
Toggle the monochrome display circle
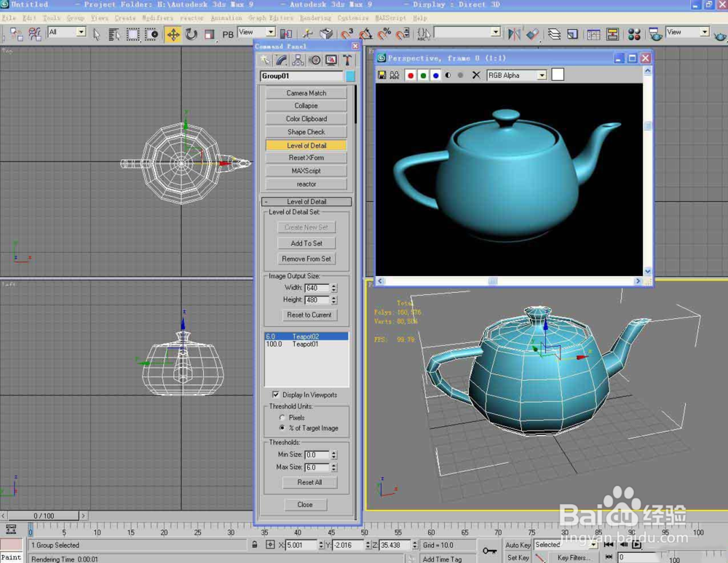[461, 75]
